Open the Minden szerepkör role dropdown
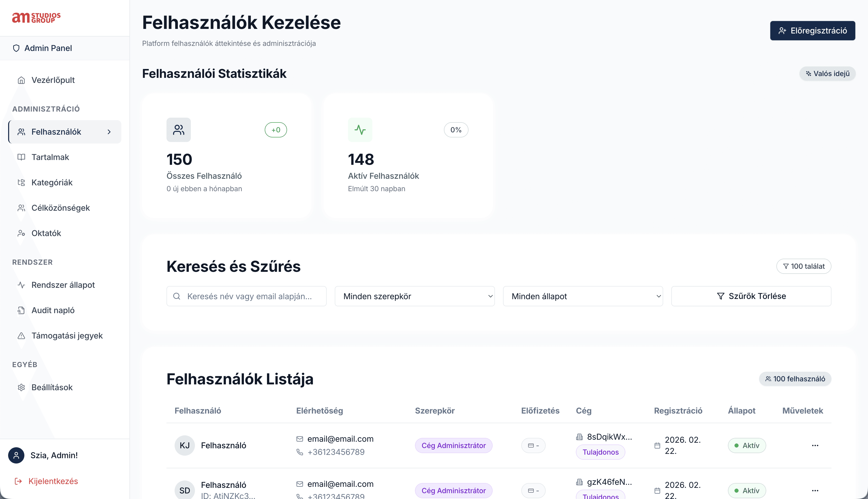The image size is (868, 499). [414, 296]
